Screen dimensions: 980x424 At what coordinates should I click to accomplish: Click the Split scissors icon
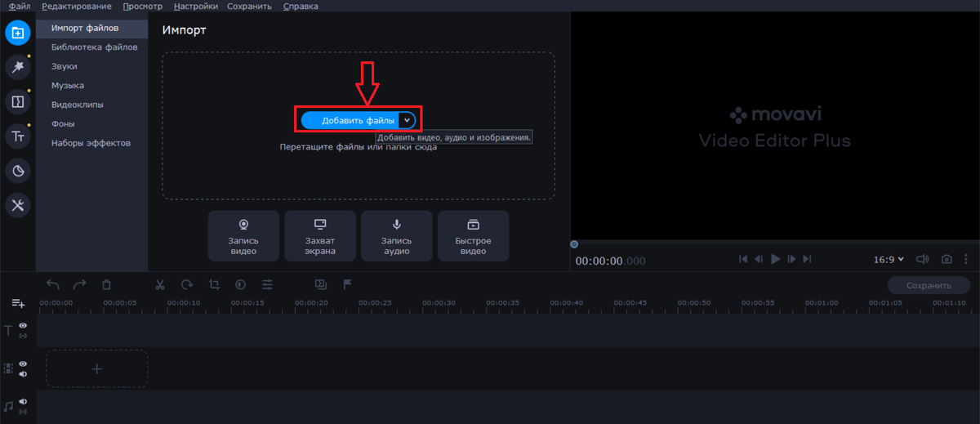pyautogui.click(x=160, y=284)
